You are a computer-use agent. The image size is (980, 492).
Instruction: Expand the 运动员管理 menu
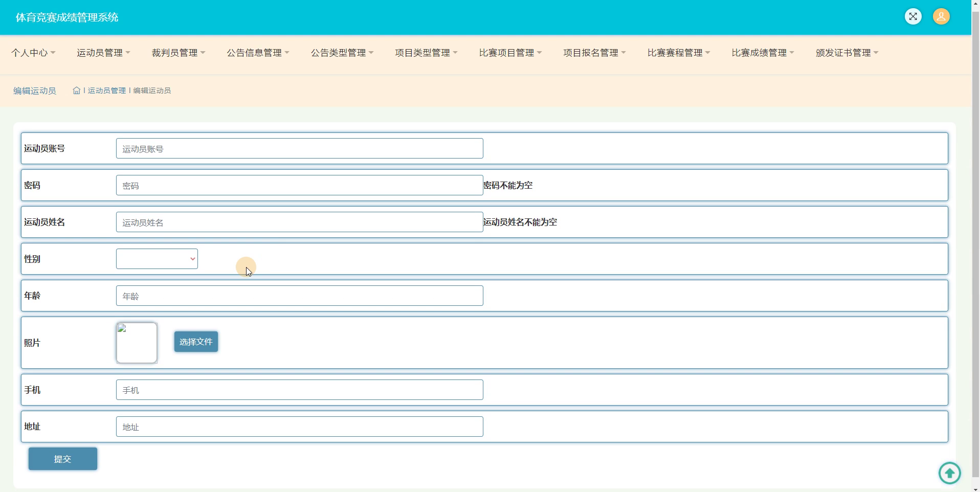coord(103,53)
